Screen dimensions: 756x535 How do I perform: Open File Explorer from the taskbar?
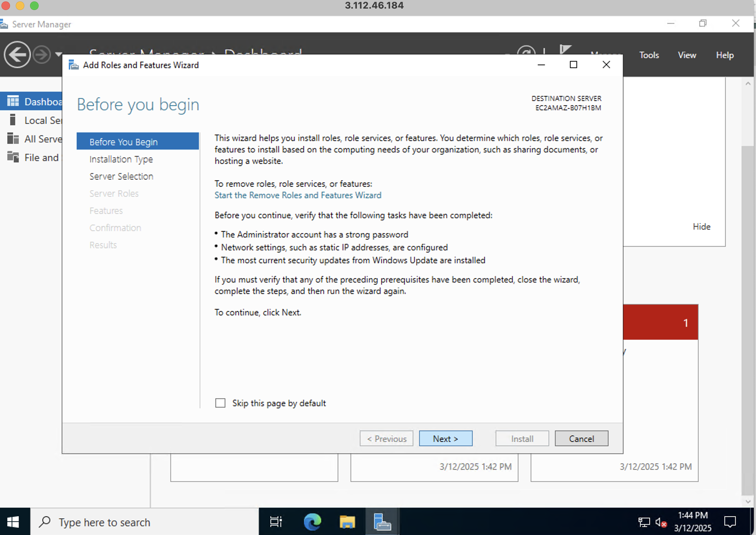click(x=347, y=522)
